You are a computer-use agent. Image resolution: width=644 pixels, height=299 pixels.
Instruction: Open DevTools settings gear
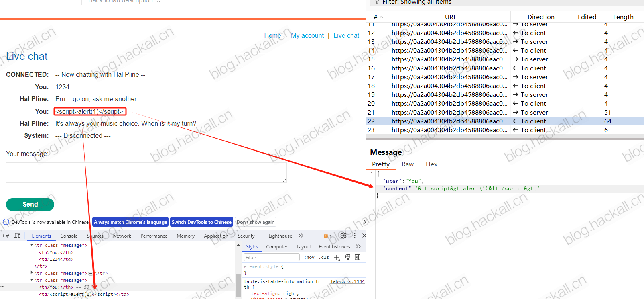click(343, 236)
